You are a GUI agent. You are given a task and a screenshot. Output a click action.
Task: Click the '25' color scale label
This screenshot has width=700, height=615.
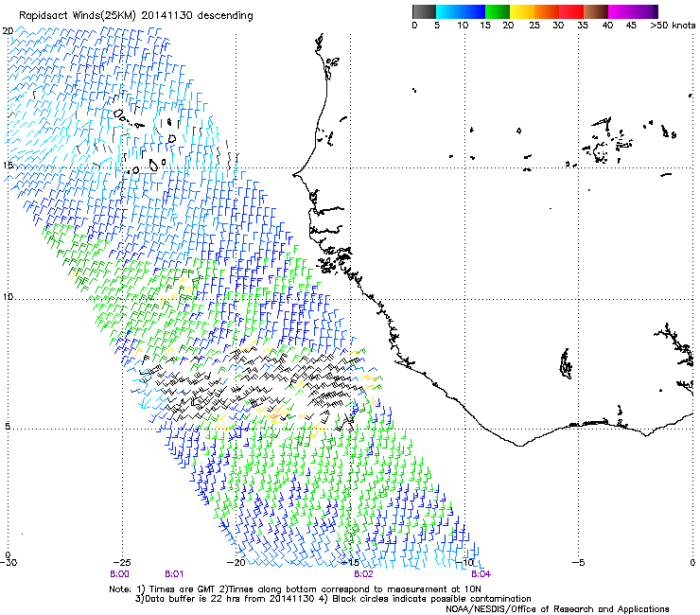534,26
